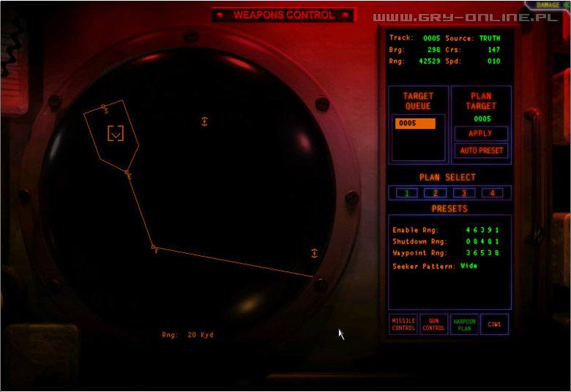
Task: Click the Shutdown Rng value 08481
Action: pos(482,241)
